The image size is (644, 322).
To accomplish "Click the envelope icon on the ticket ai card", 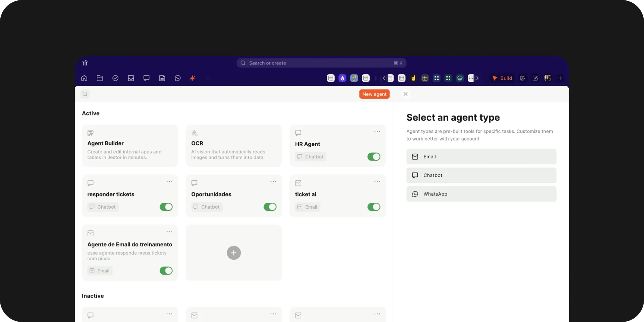I will [298, 183].
